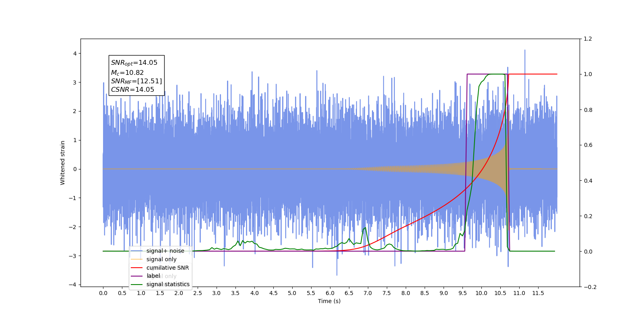The width and height of the screenshot is (644, 322).
Task: Click the 'signal only' legend label
Action: (x=161, y=259)
